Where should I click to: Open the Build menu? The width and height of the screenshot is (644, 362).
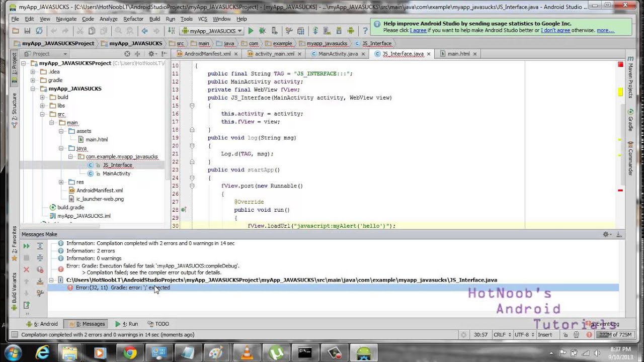[x=154, y=19]
